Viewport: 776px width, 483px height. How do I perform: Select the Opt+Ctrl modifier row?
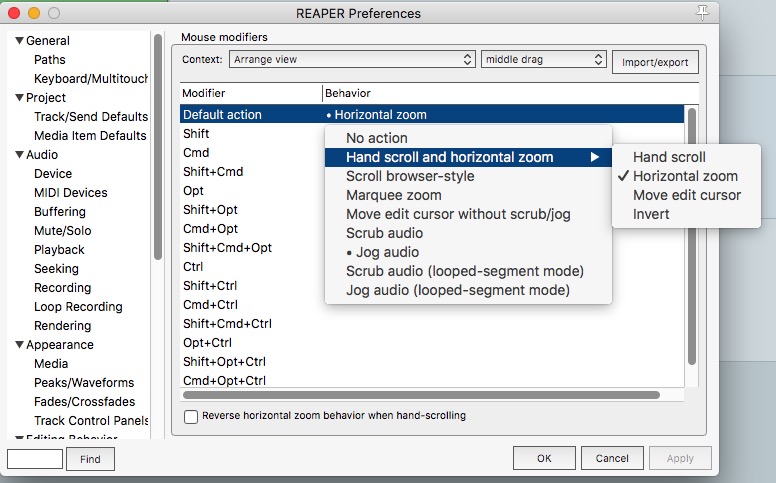pos(207,342)
